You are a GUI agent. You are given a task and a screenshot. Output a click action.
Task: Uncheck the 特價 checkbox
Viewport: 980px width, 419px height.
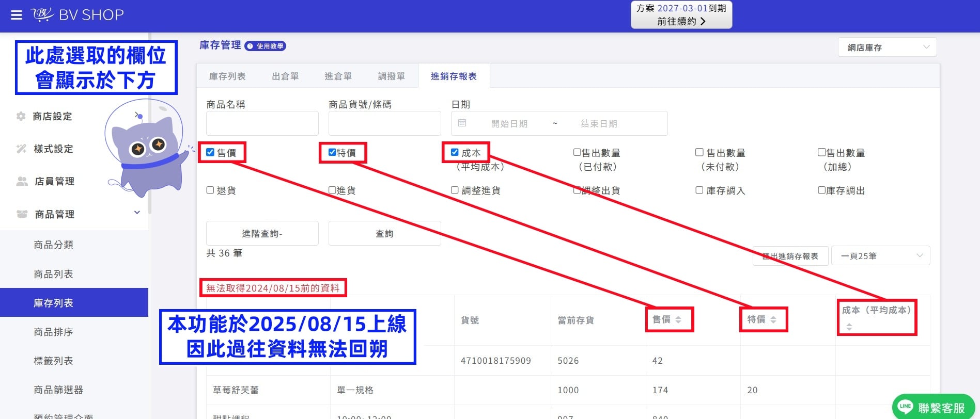[332, 152]
